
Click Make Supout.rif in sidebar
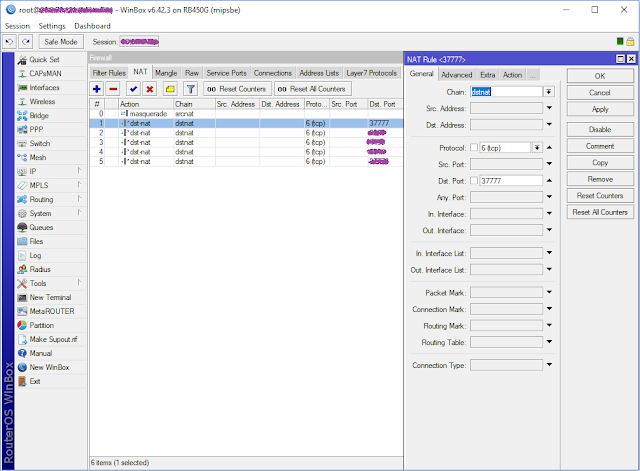coord(53,339)
